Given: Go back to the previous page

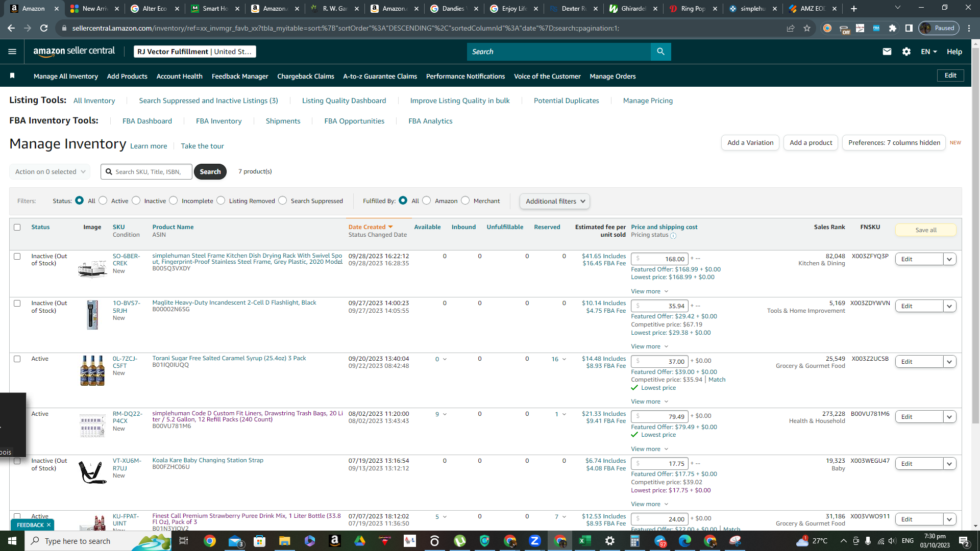Looking at the screenshot, I should click(x=11, y=28).
